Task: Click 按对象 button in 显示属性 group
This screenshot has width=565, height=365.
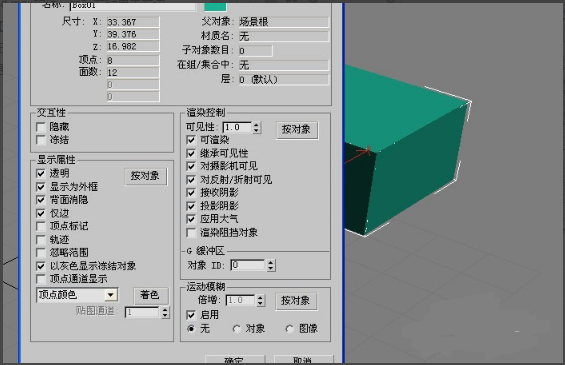Action: [x=146, y=176]
